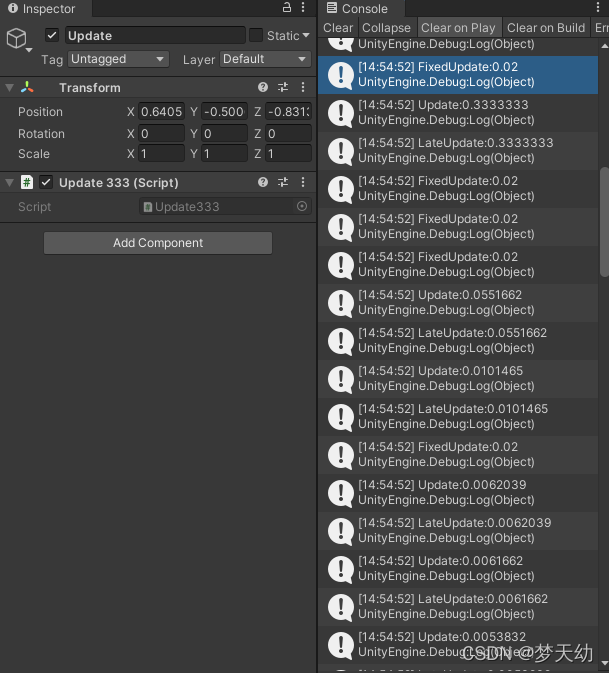This screenshot has height=673, width=609.
Task: Toggle the GameObject active checkbox
Action: coord(52,35)
